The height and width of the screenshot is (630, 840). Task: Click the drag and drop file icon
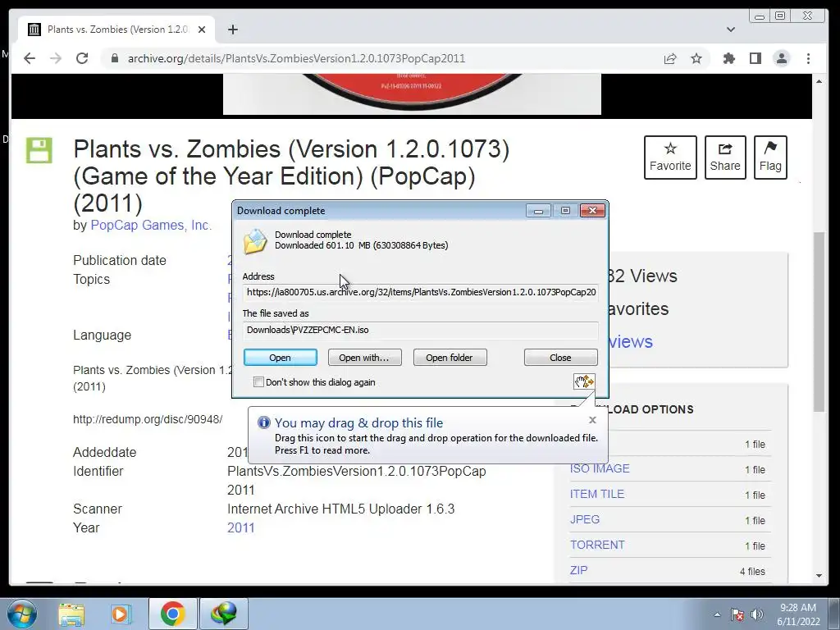[x=584, y=381]
